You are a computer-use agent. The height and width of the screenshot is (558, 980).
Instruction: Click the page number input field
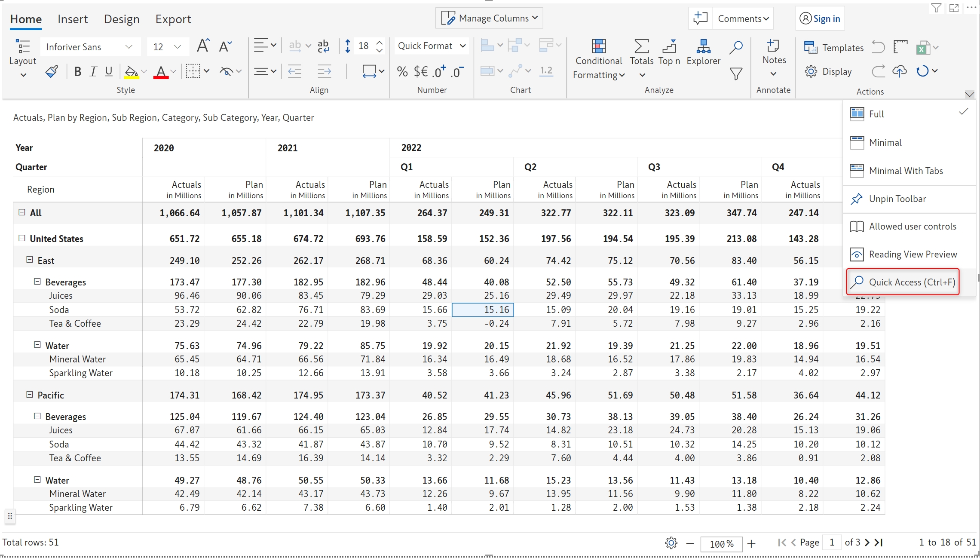tap(832, 543)
